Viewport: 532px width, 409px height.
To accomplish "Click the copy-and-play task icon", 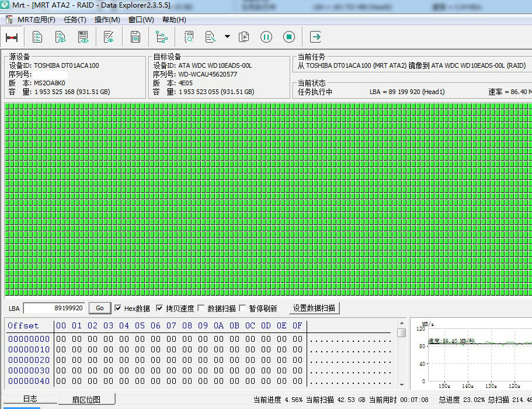I will click(244, 37).
